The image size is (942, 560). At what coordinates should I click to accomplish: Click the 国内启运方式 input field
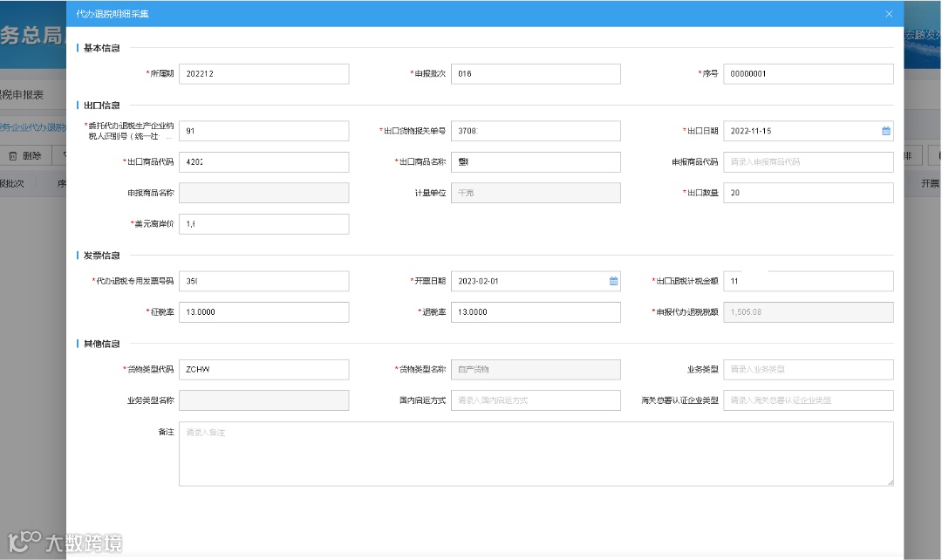[536, 400]
